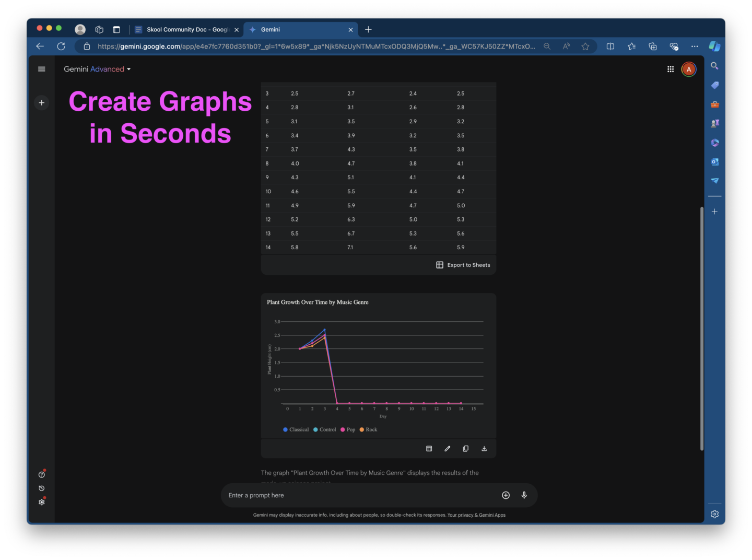Download the Plant Growth chart
This screenshot has width=752, height=560.
(484, 449)
